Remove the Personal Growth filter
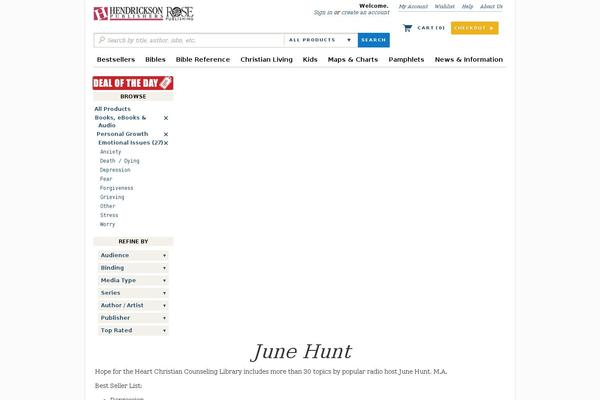 click(166, 134)
